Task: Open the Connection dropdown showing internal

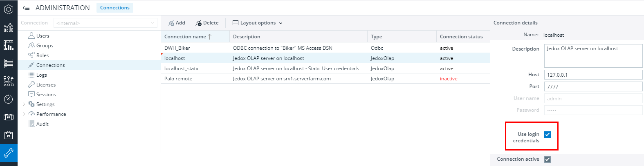Action: (105, 23)
